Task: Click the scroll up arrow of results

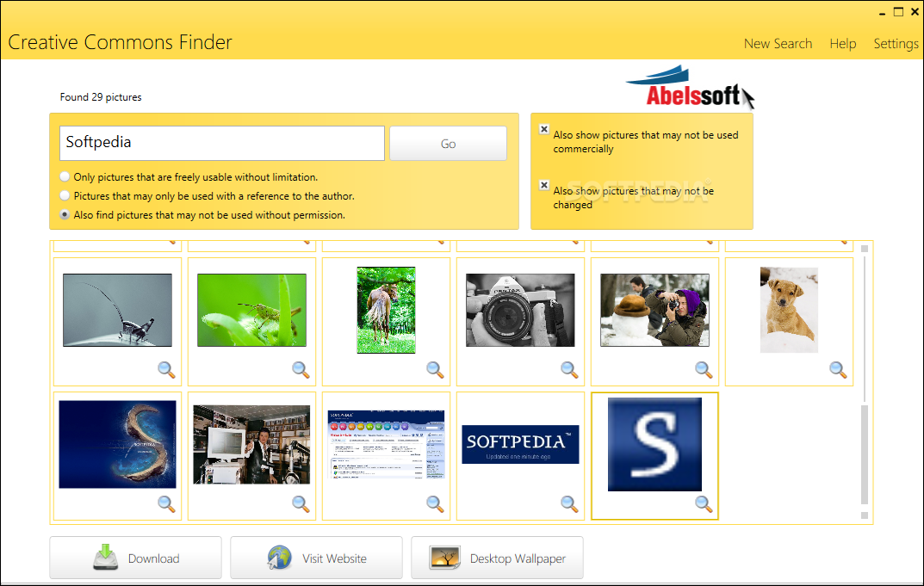Action: coord(865,250)
